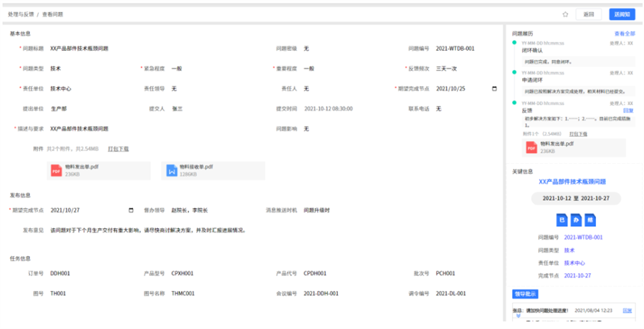Image resolution: width=644 pixels, height=329 pixels.
Task: Open calendar picker for 2021/10/25 deadline
Action: (x=494, y=89)
